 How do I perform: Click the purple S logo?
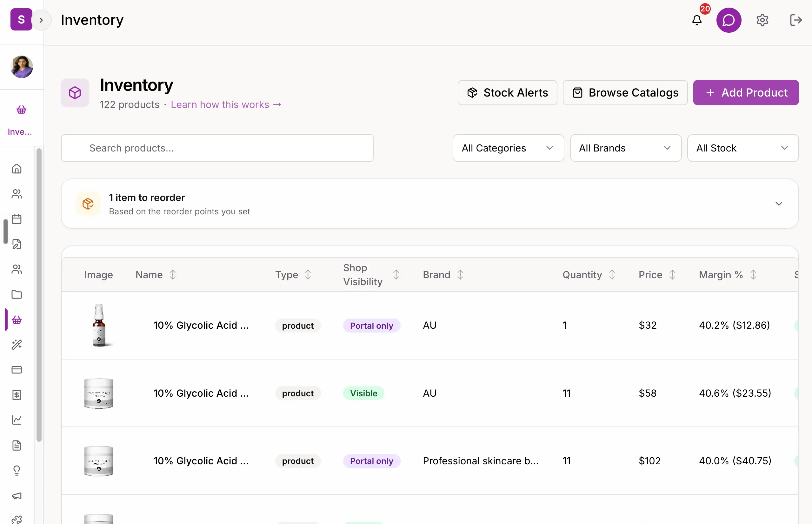coord(21,19)
